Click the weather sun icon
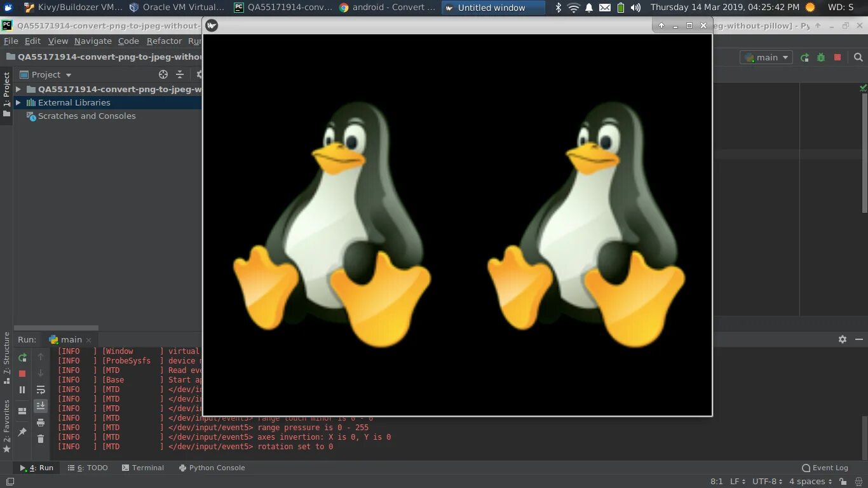This screenshot has width=868, height=488. [810, 8]
